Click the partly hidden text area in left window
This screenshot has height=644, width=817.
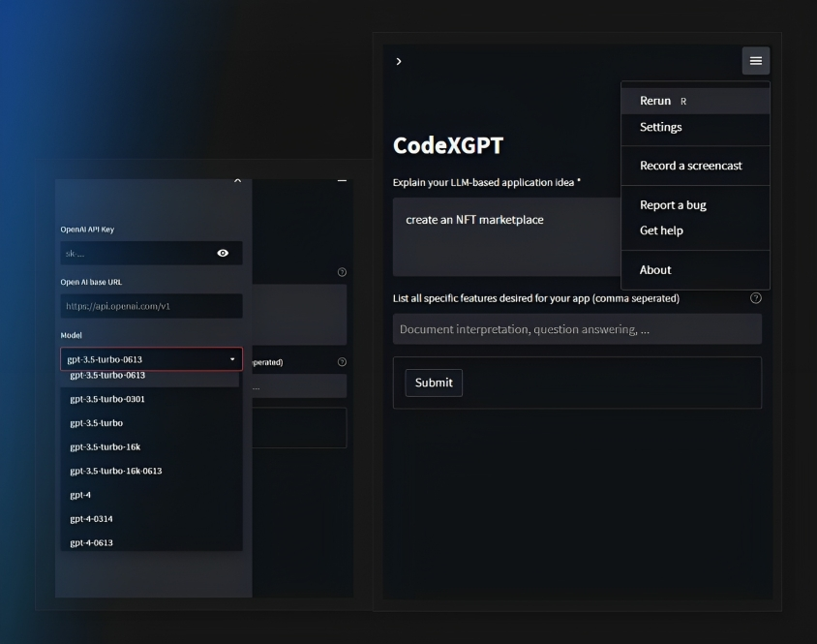[300, 315]
